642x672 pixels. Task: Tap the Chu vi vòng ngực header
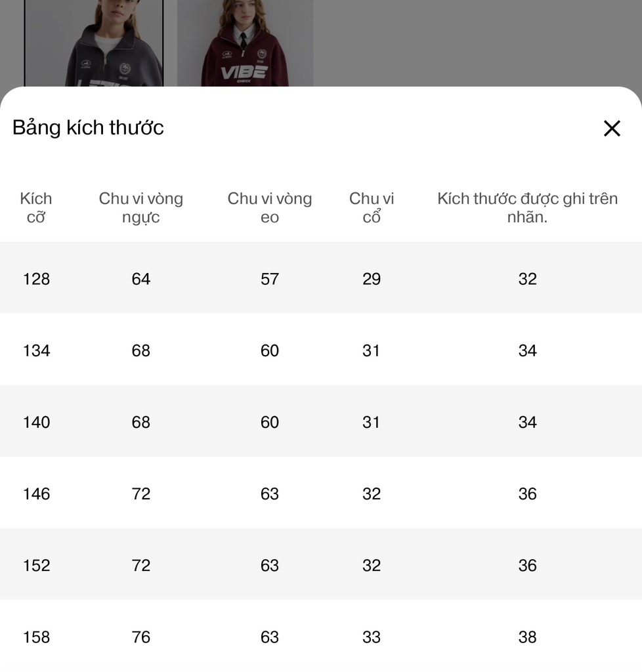tap(140, 208)
